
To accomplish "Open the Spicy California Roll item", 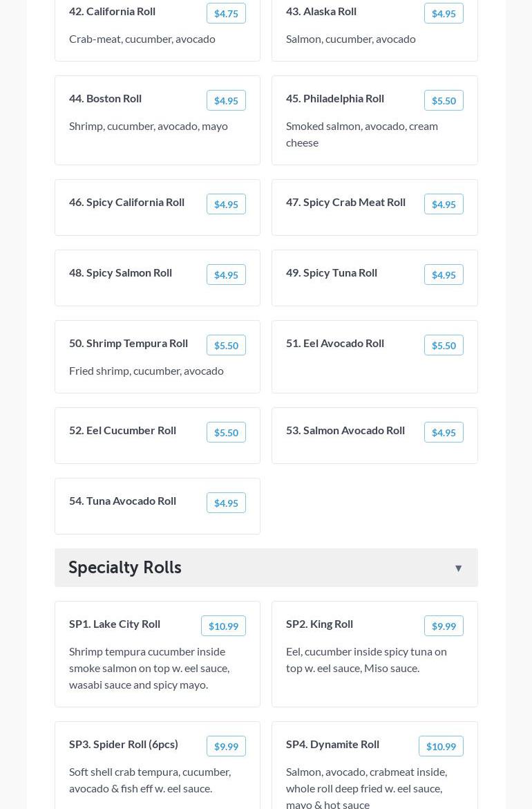I will pyautogui.click(x=126, y=202).
